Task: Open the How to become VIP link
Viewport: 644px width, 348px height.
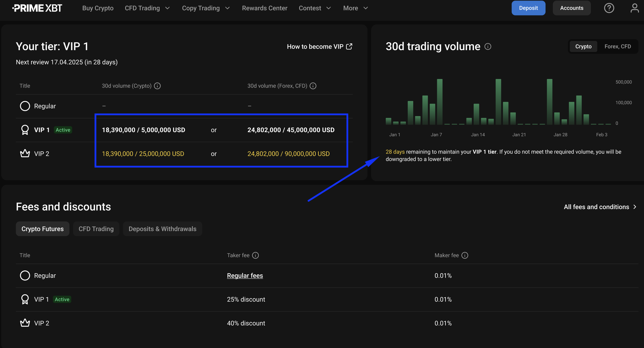Action: (319, 47)
